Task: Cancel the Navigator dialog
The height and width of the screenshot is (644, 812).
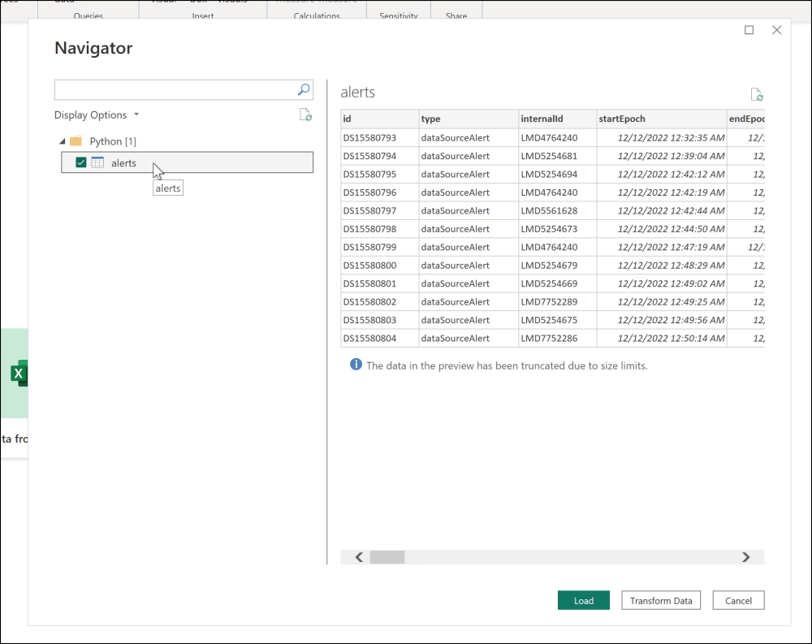Action: pyautogui.click(x=738, y=600)
